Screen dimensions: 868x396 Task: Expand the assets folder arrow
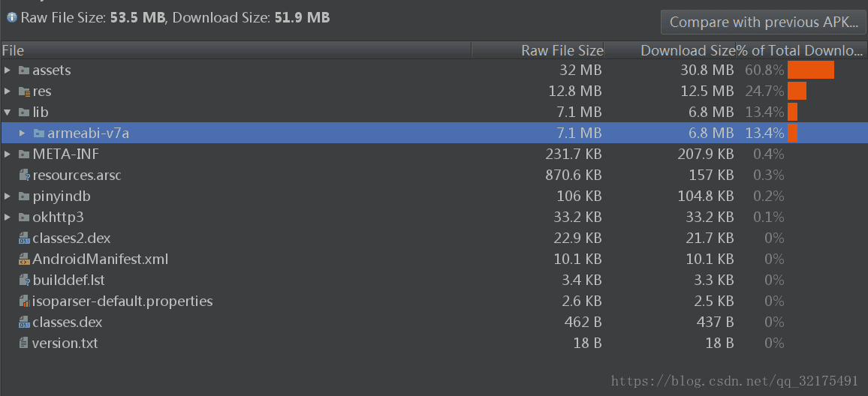coord(8,70)
